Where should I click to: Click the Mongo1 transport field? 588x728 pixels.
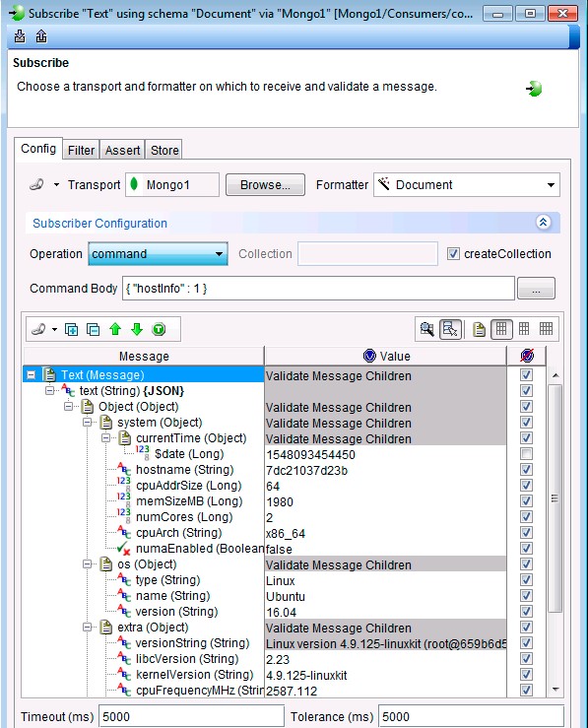(172, 185)
